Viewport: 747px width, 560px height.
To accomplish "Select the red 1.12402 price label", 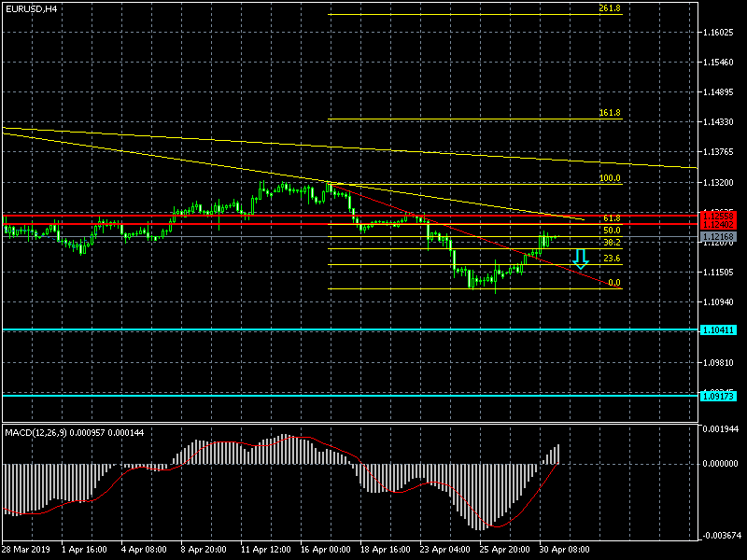I will [718, 225].
